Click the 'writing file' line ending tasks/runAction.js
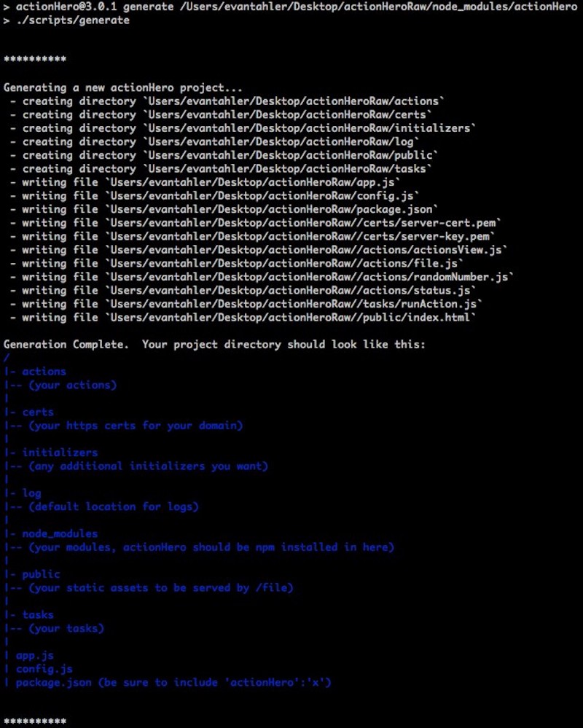 click(246, 304)
